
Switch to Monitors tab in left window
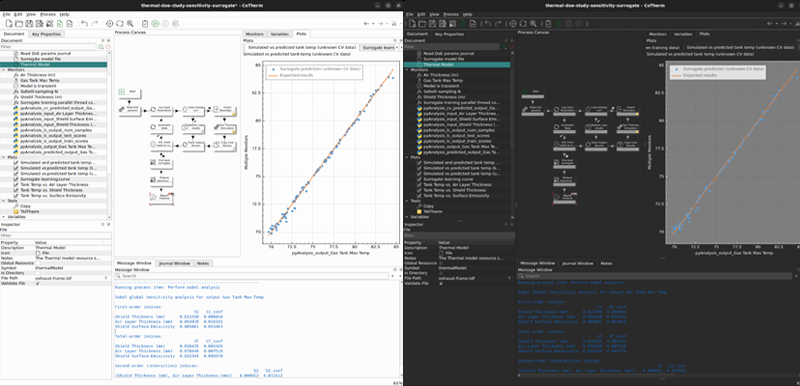[x=255, y=34]
